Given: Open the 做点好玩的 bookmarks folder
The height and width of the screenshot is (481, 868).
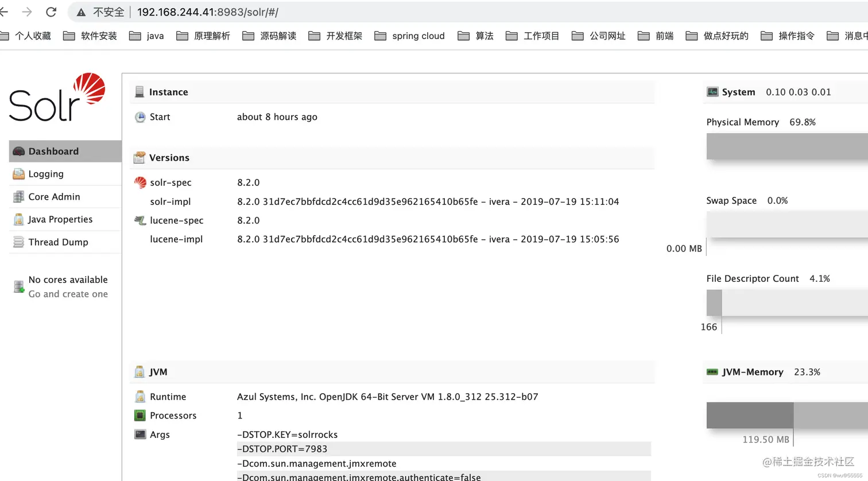Looking at the screenshot, I should pyautogui.click(x=717, y=36).
